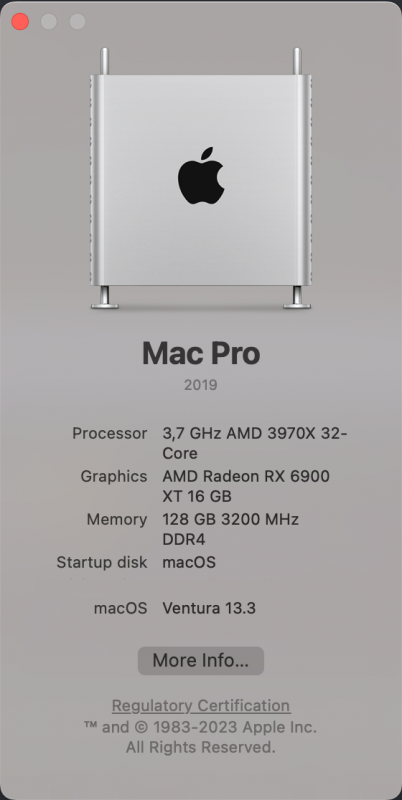Click the macOS startup disk value
The width and height of the screenshot is (402, 800).
pyautogui.click(x=189, y=562)
